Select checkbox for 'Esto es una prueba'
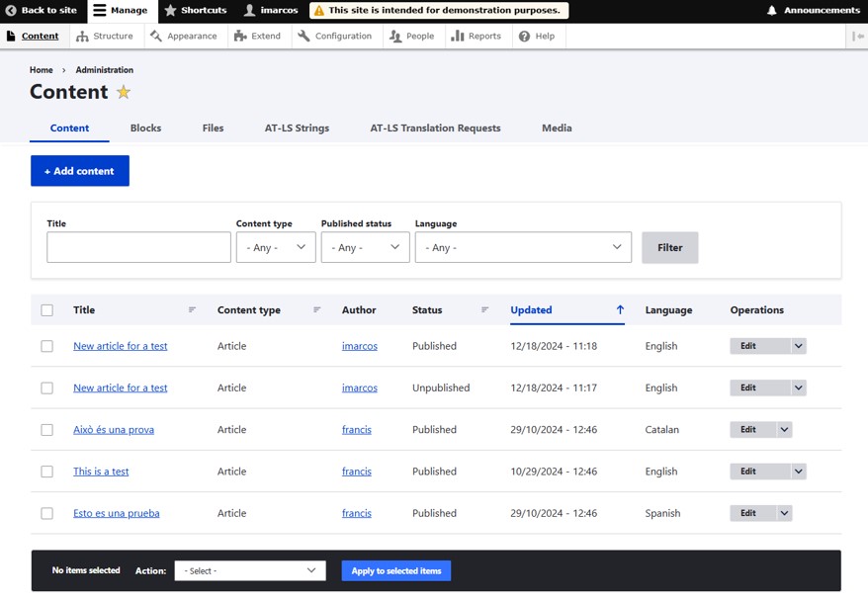868x602 pixels. [46, 514]
